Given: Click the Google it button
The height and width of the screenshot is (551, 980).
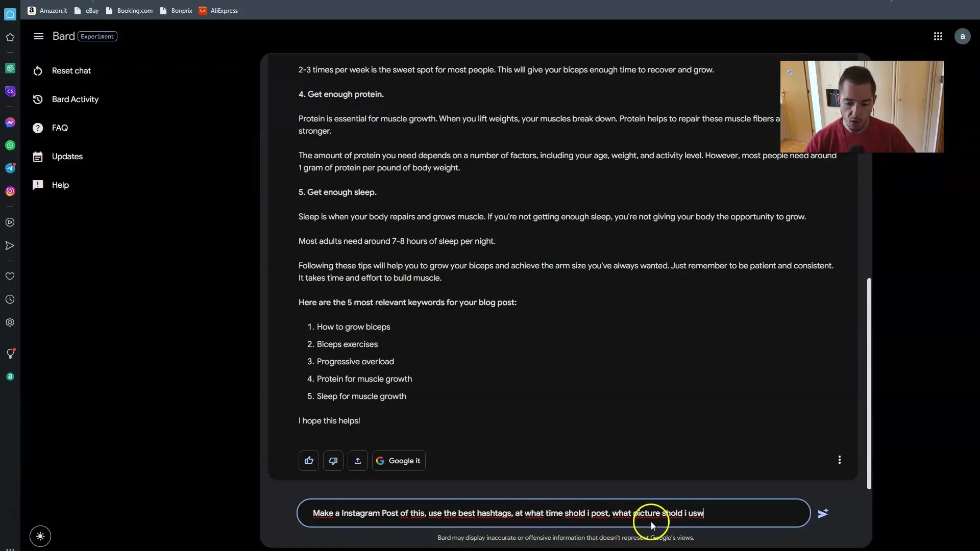Looking at the screenshot, I should 398,460.
